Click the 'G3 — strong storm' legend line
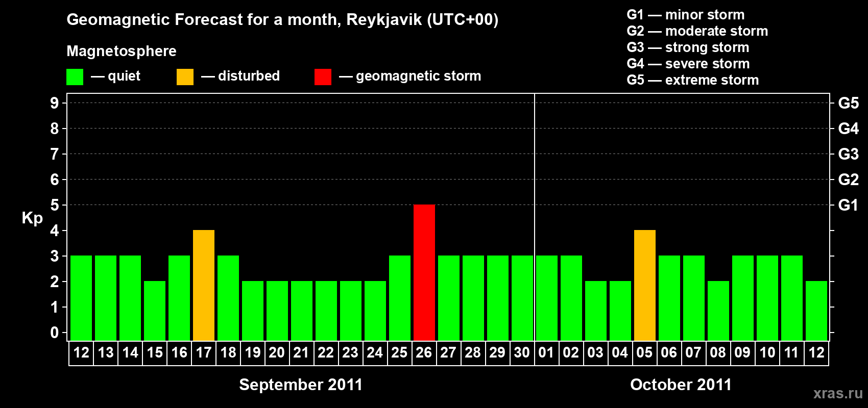The image size is (868, 408). coord(688,47)
